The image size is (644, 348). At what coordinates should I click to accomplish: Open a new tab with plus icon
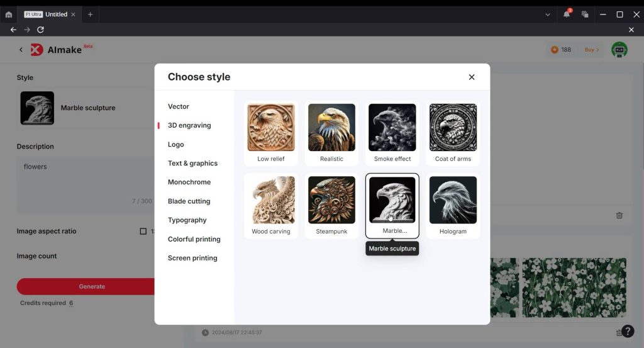90,14
